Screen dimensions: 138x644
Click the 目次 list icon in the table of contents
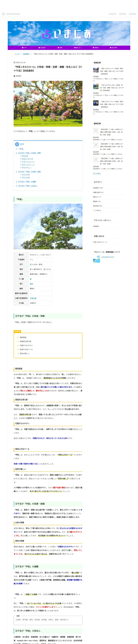(x=17, y=144)
